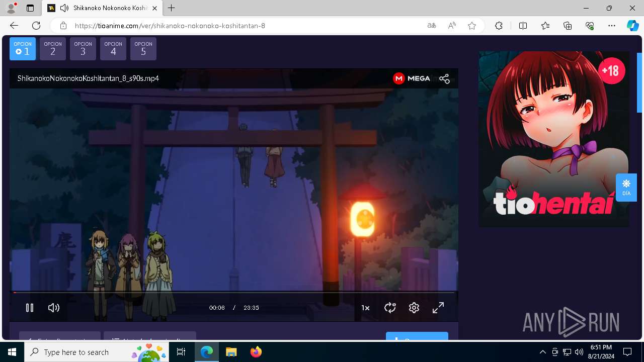Open the translate page icon
The width and height of the screenshot is (644, 362).
tap(432, 26)
